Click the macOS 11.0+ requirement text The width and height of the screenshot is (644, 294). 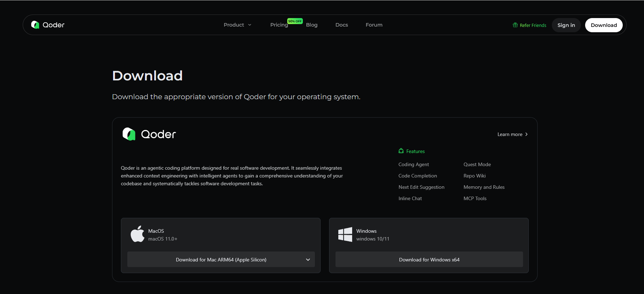[x=163, y=239]
